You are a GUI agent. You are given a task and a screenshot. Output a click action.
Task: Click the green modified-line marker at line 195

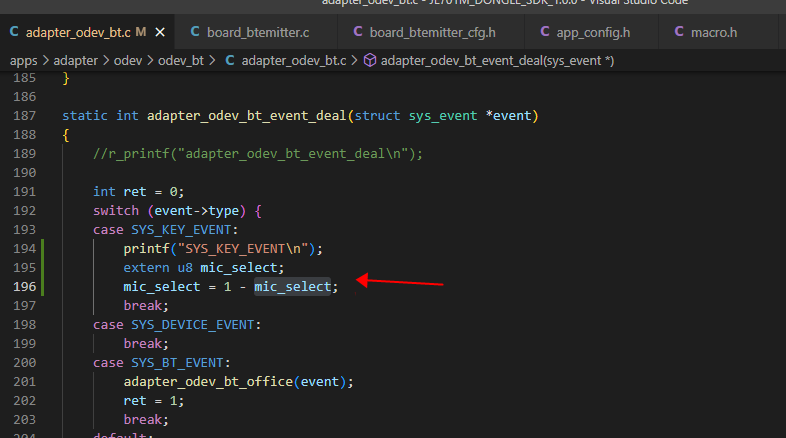click(x=43, y=268)
